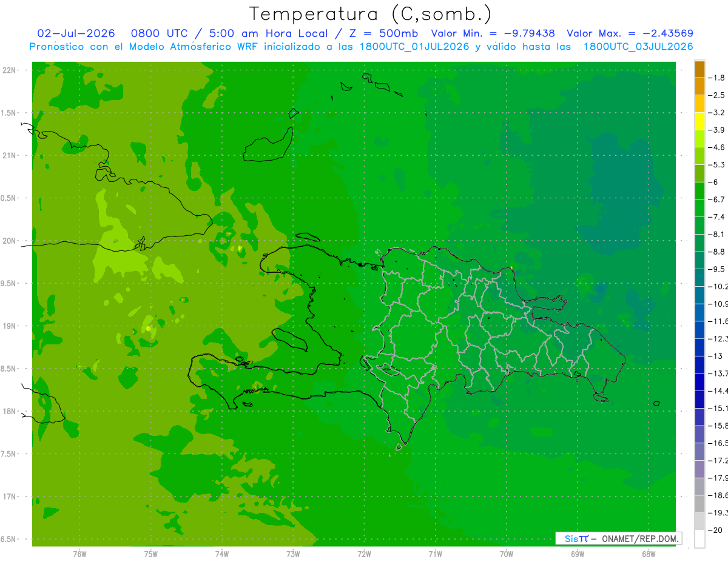Click the '-9.5' legend value

click(717, 269)
